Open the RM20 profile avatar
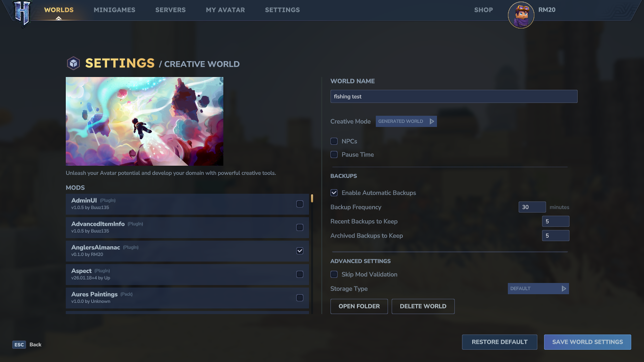Screen dimensions: 644x362 [x=521, y=15]
